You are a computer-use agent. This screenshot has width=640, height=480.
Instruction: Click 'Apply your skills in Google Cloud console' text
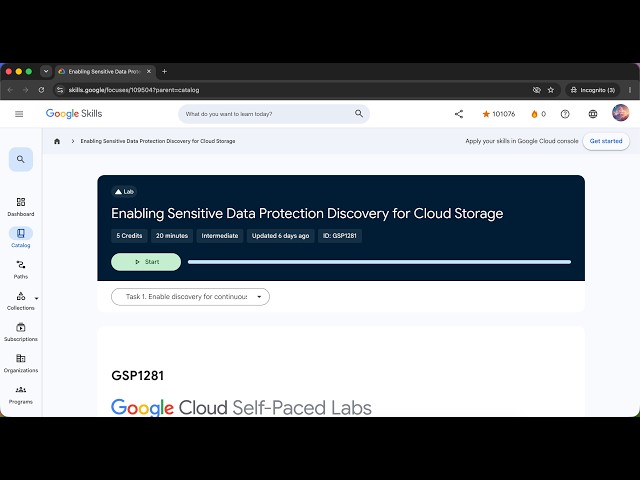[x=522, y=141]
